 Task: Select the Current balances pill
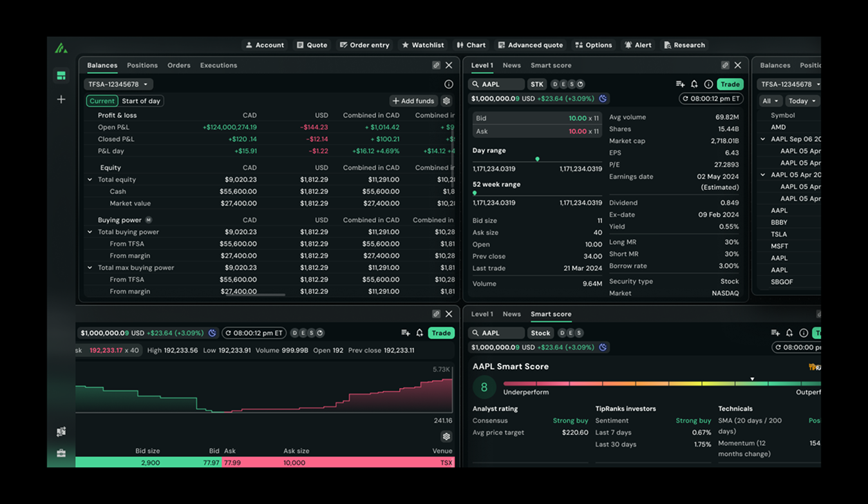[102, 101]
